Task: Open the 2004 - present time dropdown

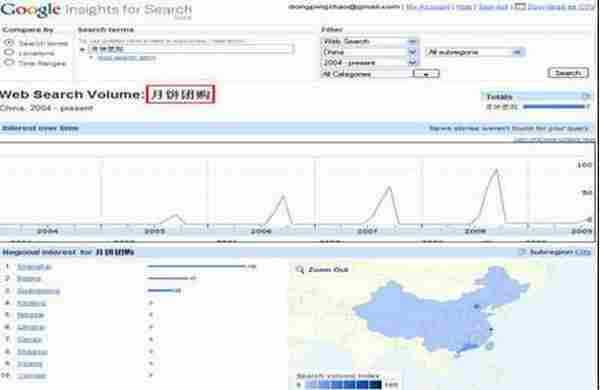Action: [369, 62]
